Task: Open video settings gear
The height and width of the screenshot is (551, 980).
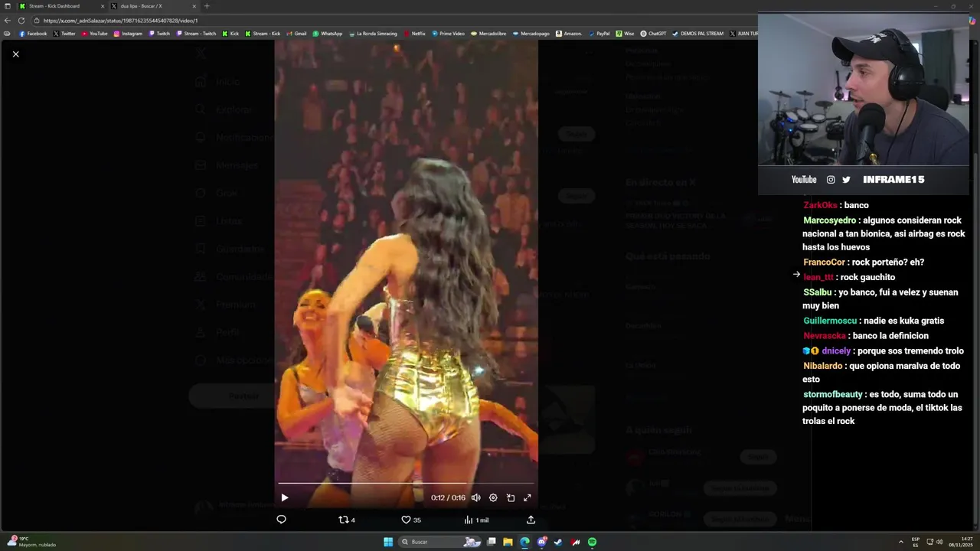Action: (493, 497)
